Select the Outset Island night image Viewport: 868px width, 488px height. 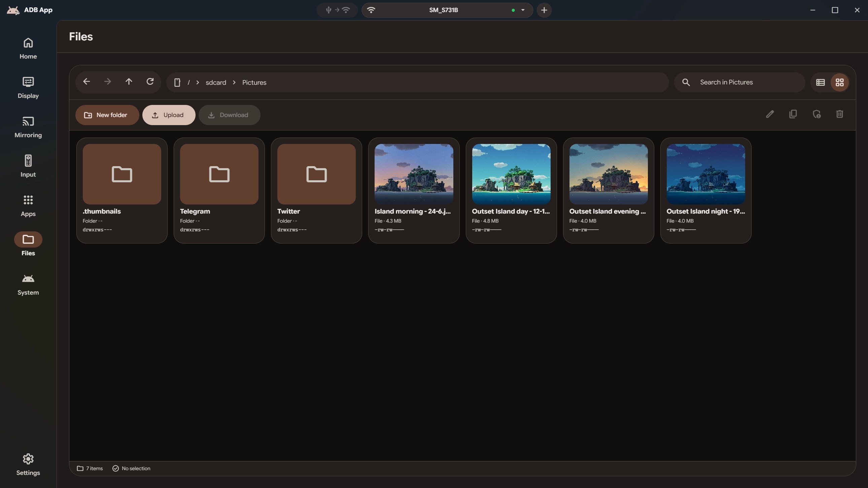(x=705, y=190)
